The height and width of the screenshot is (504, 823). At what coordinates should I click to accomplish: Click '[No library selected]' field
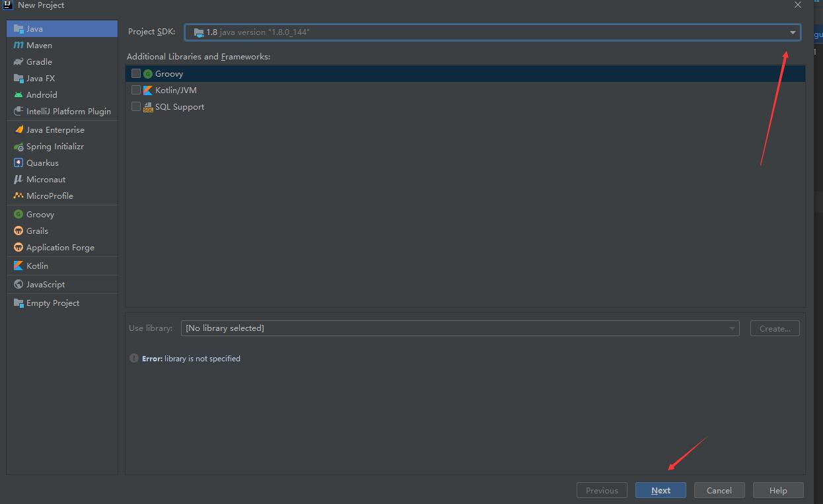click(460, 328)
